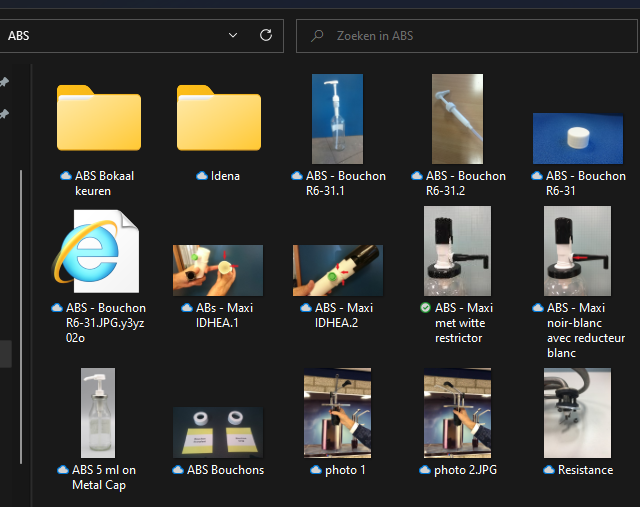
Task: Click cloud icon beside ABs - Maxi IDHEA.1
Action: (x=187, y=308)
